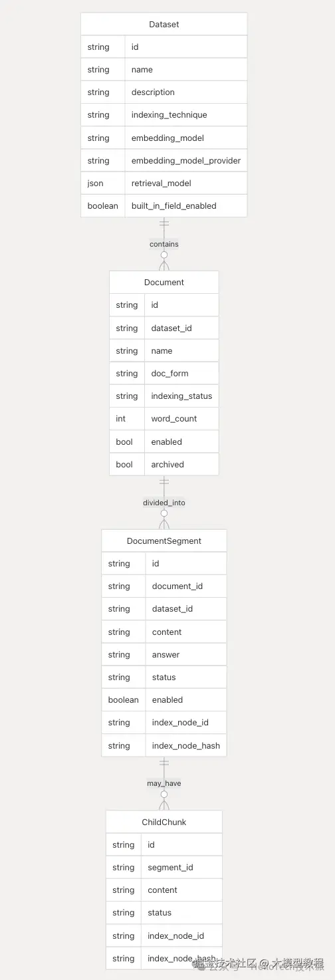
Task: Select the DocumentSegment entity header
Action: click(x=164, y=541)
